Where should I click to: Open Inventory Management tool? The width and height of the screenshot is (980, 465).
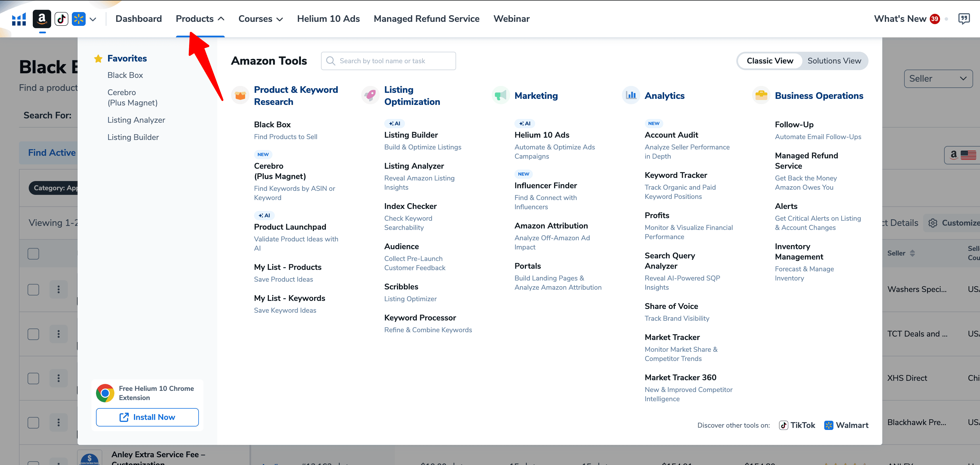pyautogui.click(x=799, y=251)
